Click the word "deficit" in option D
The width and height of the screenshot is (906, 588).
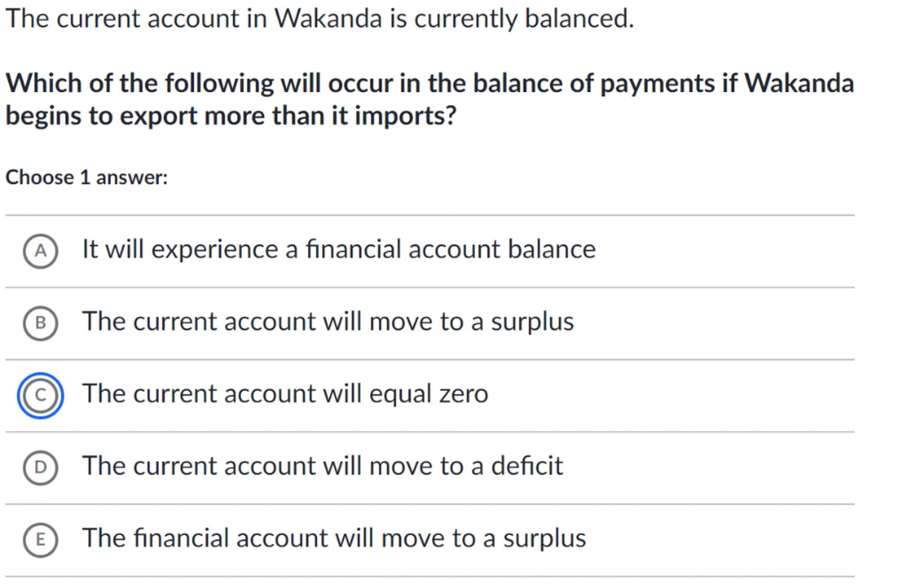(x=527, y=465)
